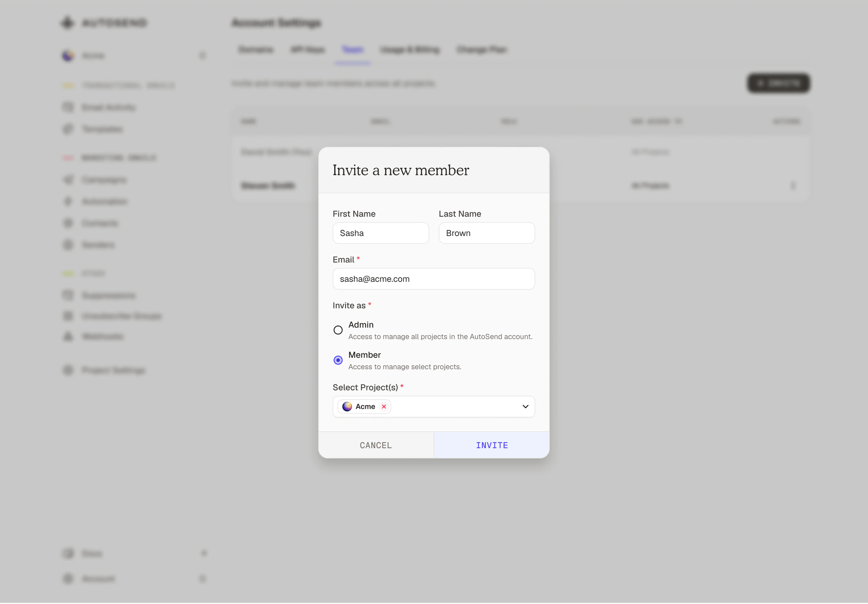Image resolution: width=868 pixels, height=604 pixels.
Task: Cancel the invite dialog
Action: pos(376,445)
